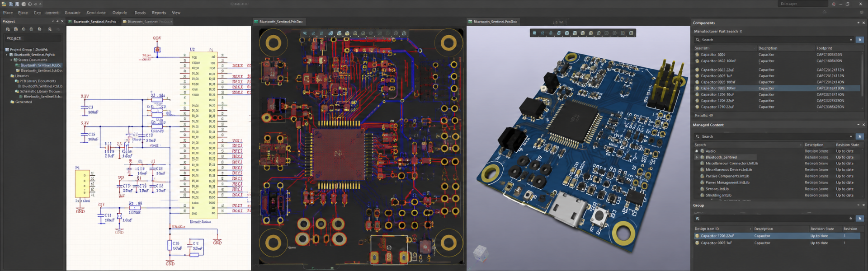The image size is (868, 271).
Task: Select Project Group 1.DsnWrk root node
Action: pos(27,50)
